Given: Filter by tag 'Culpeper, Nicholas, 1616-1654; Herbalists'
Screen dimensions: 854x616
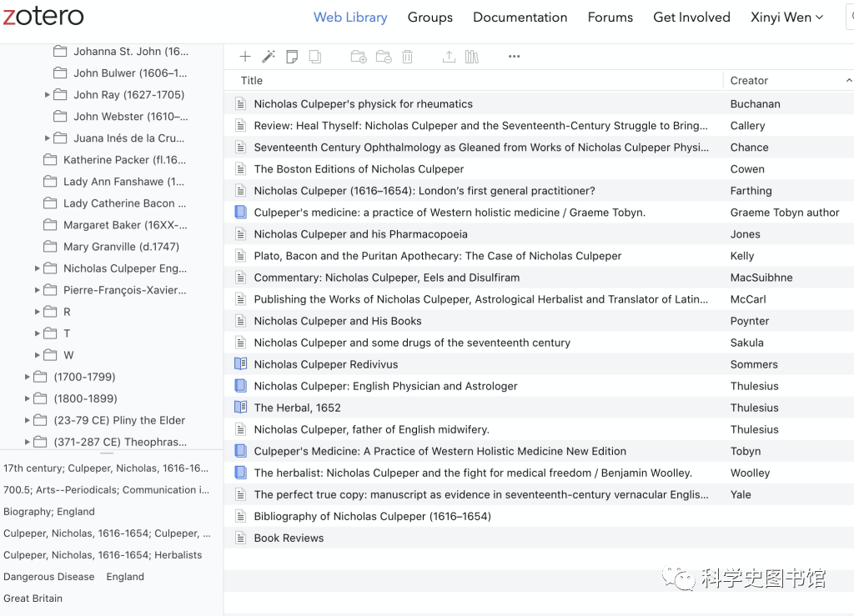Looking at the screenshot, I should pos(103,555).
